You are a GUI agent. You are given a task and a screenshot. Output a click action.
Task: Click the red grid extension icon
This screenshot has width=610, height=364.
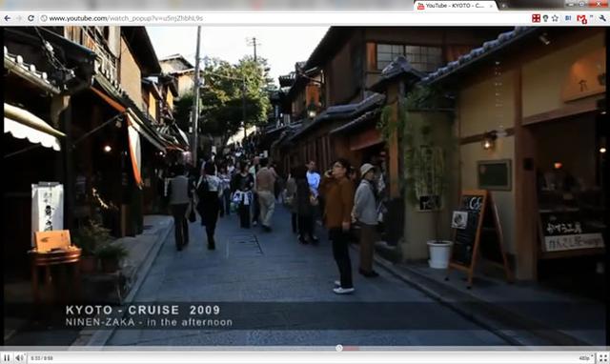536,18
